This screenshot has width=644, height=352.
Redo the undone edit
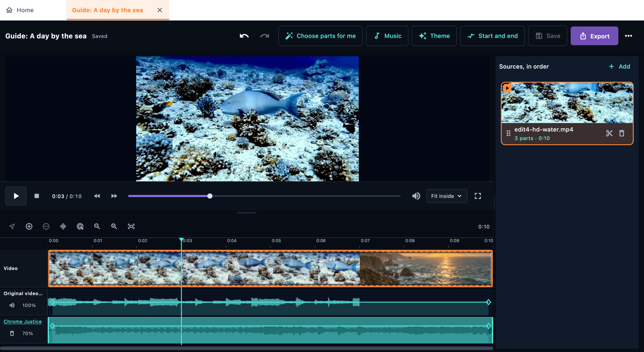point(264,36)
